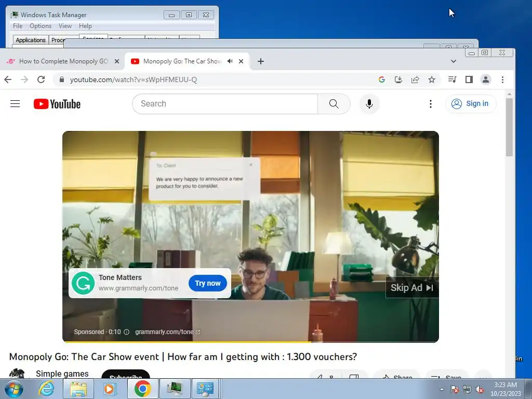
Task: Click the Google icon in the address bar
Action: click(x=382, y=79)
